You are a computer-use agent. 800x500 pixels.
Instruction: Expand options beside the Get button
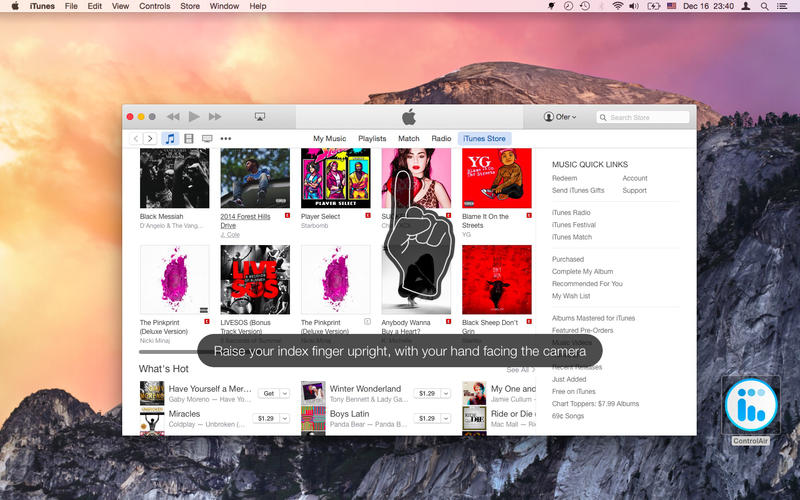[285, 393]
